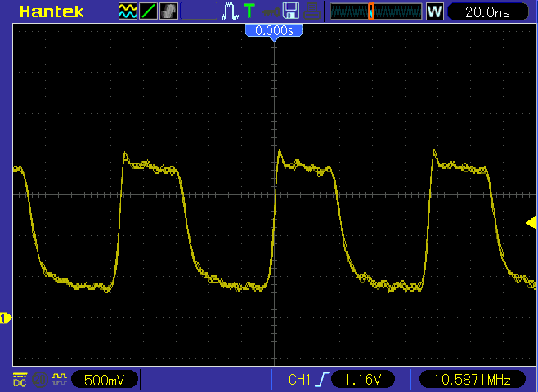Click the orange window bracket in memory bar

coord(371,11)
